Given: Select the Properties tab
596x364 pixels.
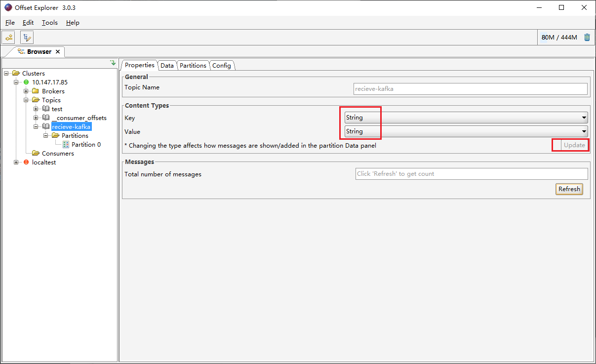Looking at the screenshot, I should (140, 65).
